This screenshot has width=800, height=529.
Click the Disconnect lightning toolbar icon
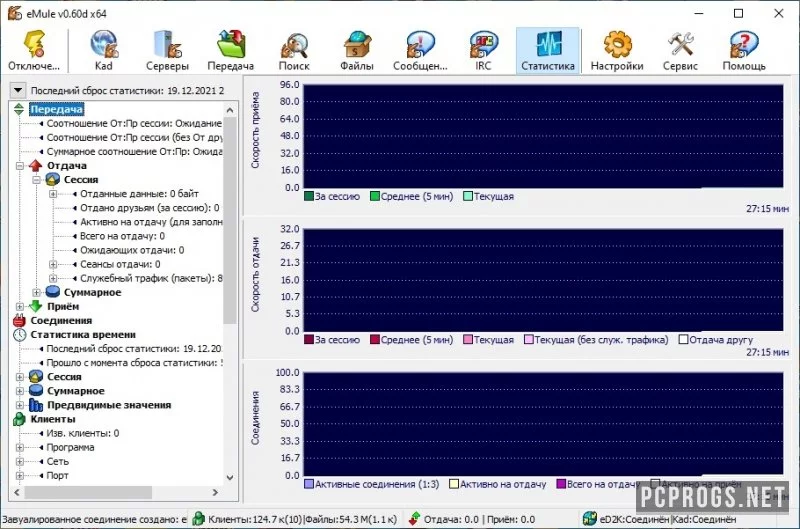pos(34,50)
